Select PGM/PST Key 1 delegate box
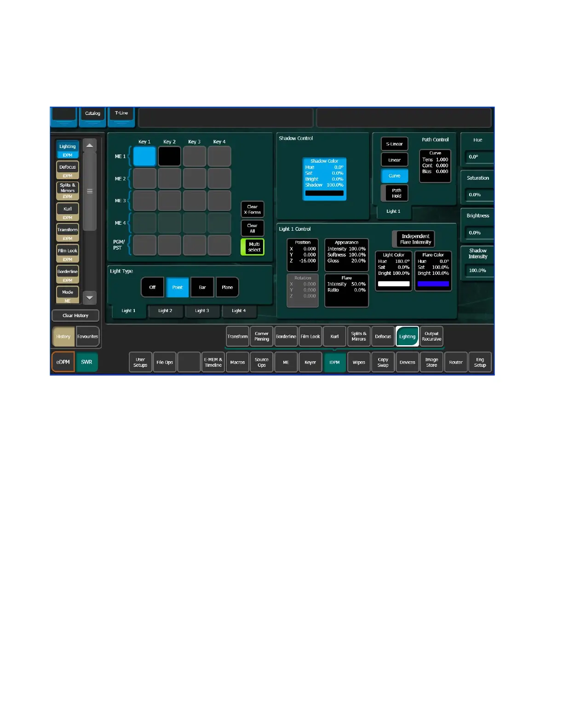This screenshot has width=563, height=728. tap(144, 245)
